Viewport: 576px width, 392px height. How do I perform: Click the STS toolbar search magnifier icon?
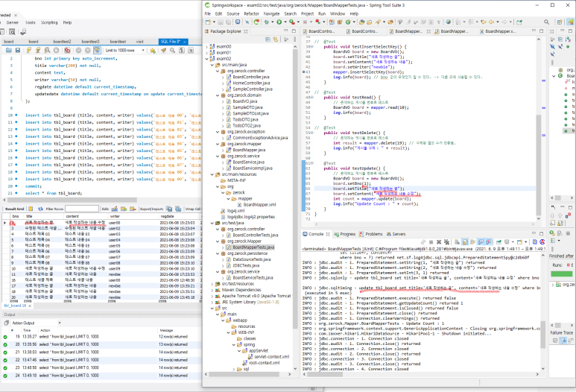click(x=547, y=22)
